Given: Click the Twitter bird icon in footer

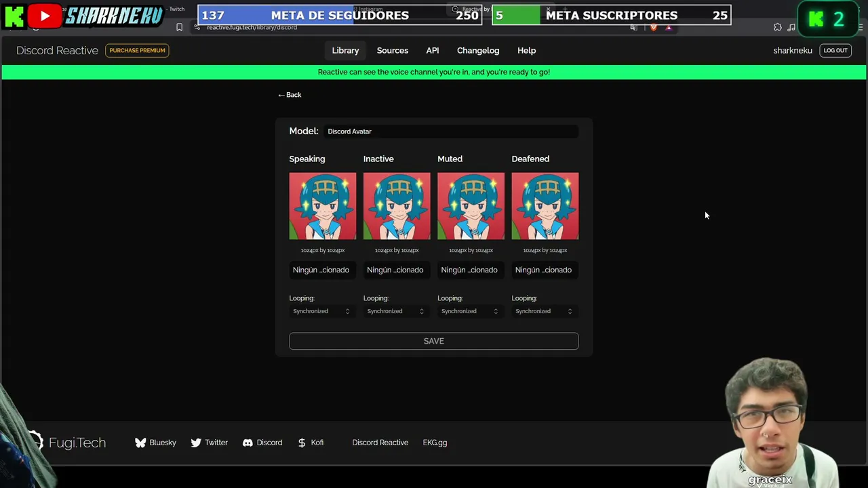Looking at the screenshot, I should point(196,443).
